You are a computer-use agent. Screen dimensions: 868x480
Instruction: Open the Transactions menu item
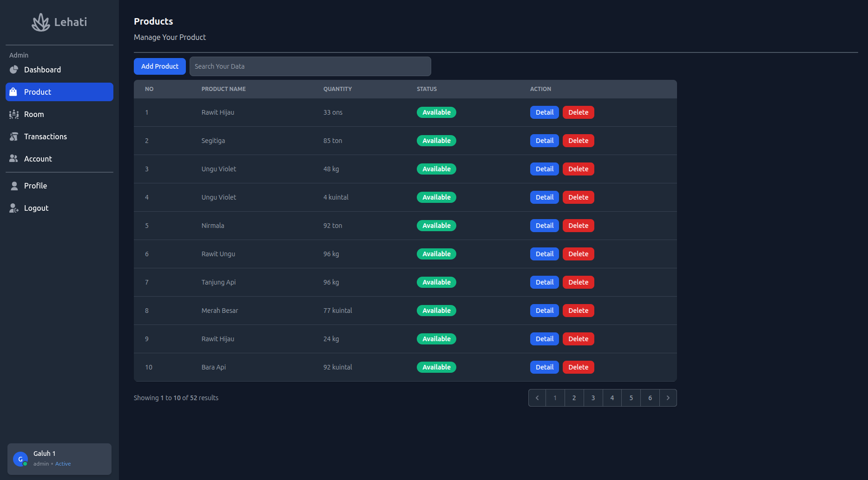coord(46,136)
